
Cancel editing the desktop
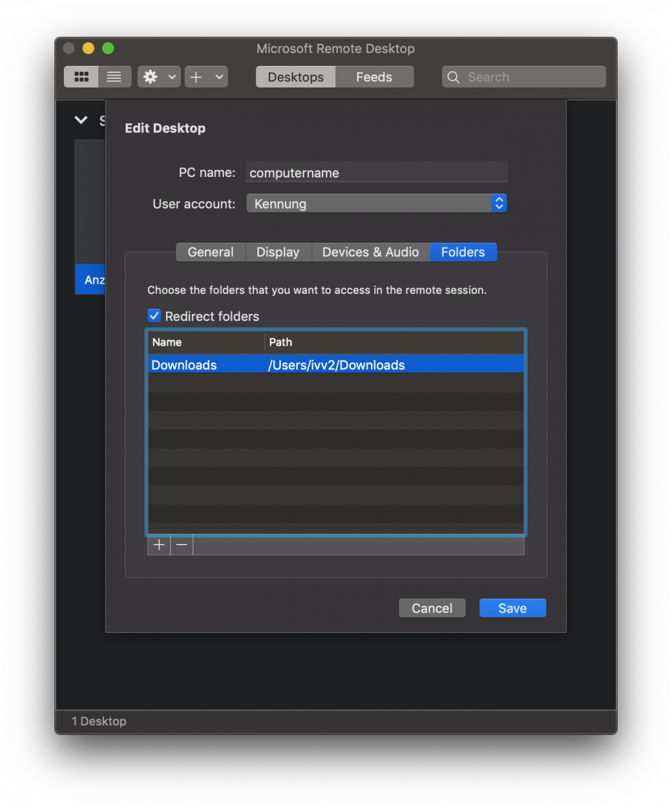[432, 608]
